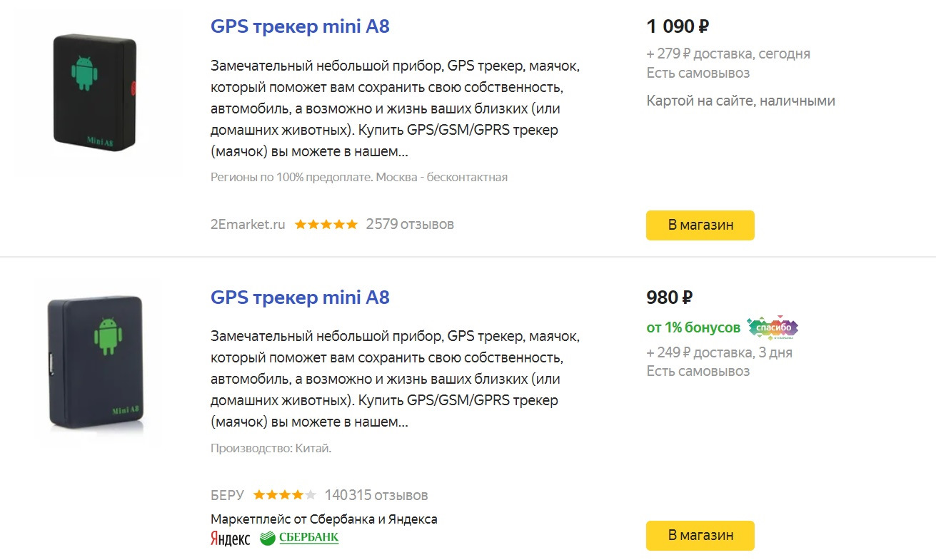Screen dimensions: 936x560
Task: Click the first product description text
Action: 396,109
